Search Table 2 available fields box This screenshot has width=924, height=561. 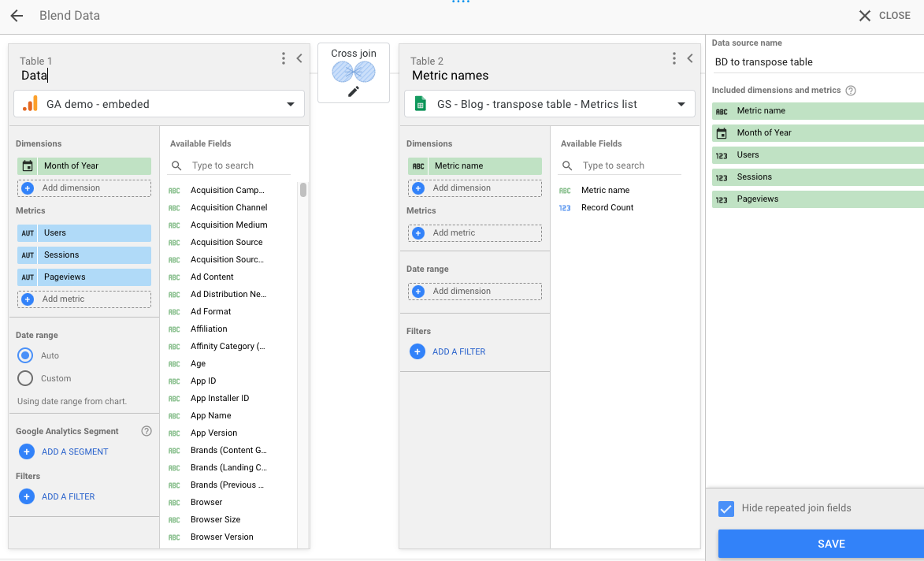621,165
